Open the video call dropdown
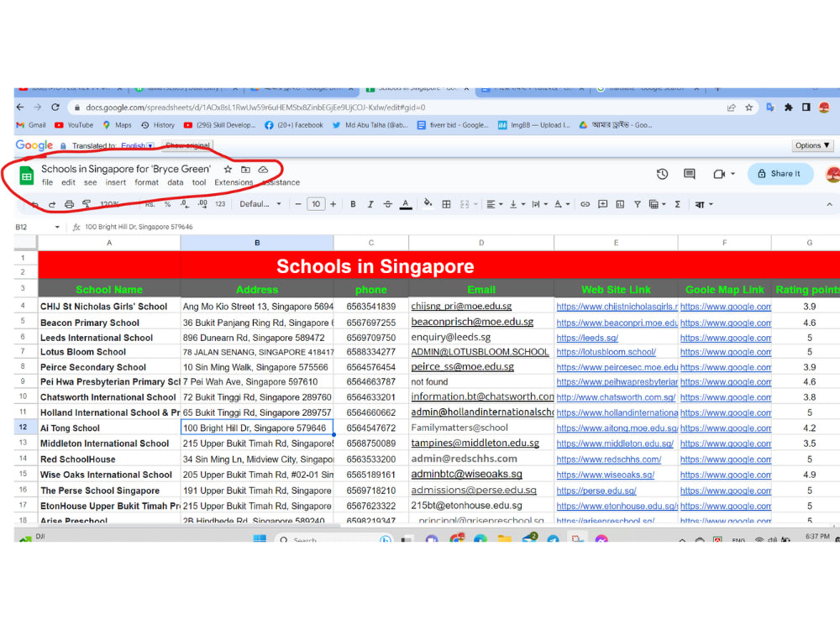Screen dimensions: 840x630 (x=732, y=174)
